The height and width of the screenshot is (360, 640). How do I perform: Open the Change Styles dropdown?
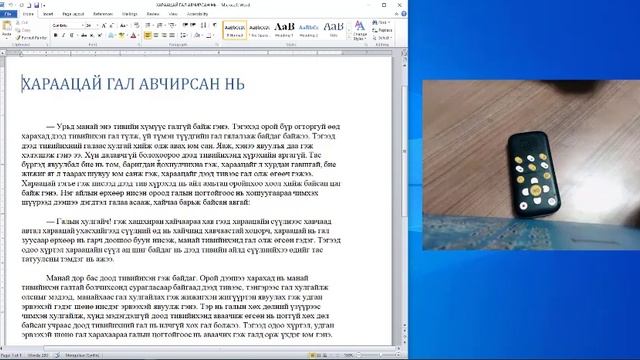[x=360, y=30]
